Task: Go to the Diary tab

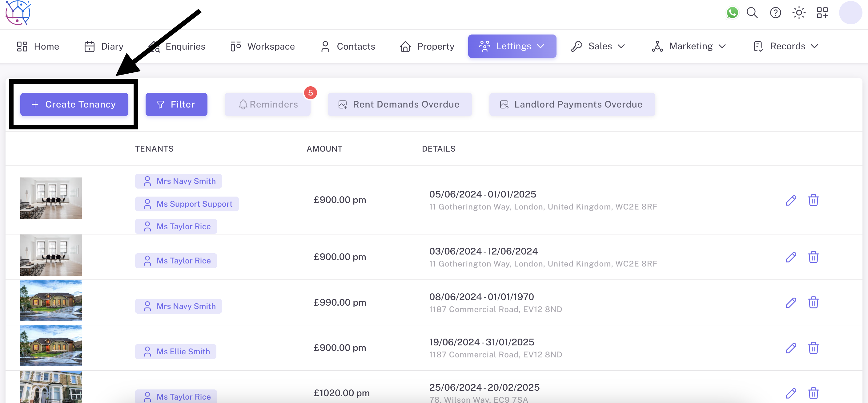Action: (x=104, y=46)
